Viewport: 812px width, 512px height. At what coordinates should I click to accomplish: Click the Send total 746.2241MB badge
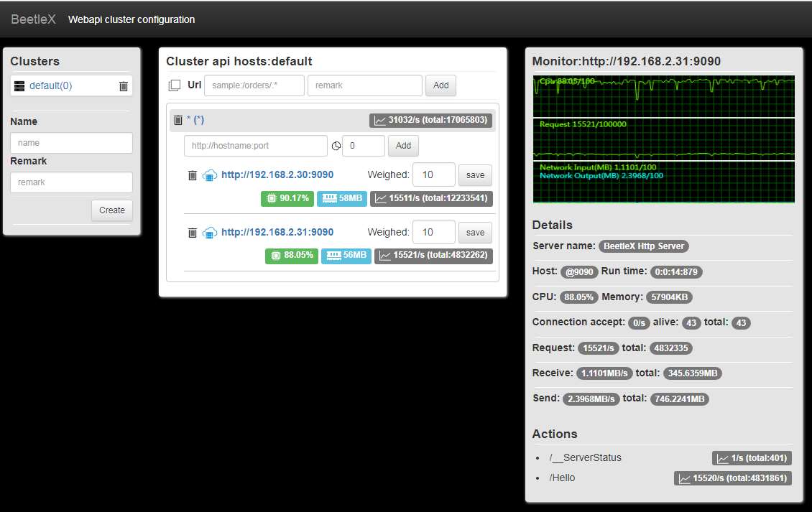click(680, 399)
